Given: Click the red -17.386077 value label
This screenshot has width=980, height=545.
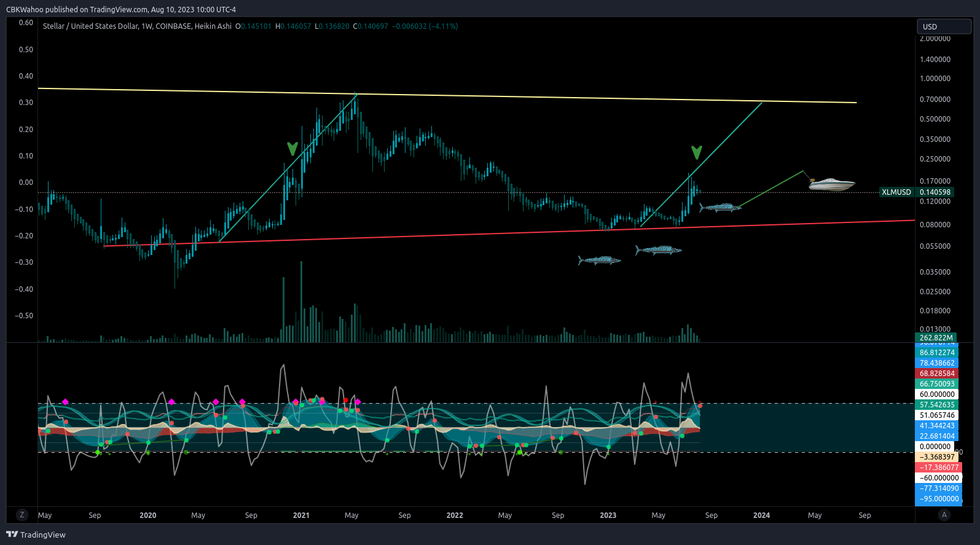Looking at the screenshot, I should [938, 468].
